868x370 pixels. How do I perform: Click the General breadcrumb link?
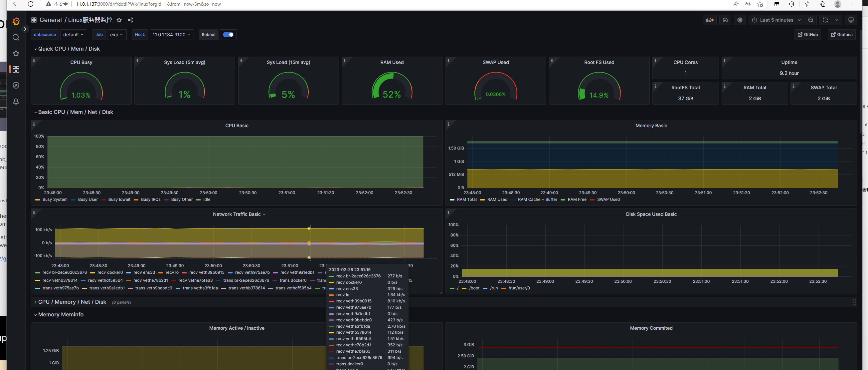tap(51, 20)
